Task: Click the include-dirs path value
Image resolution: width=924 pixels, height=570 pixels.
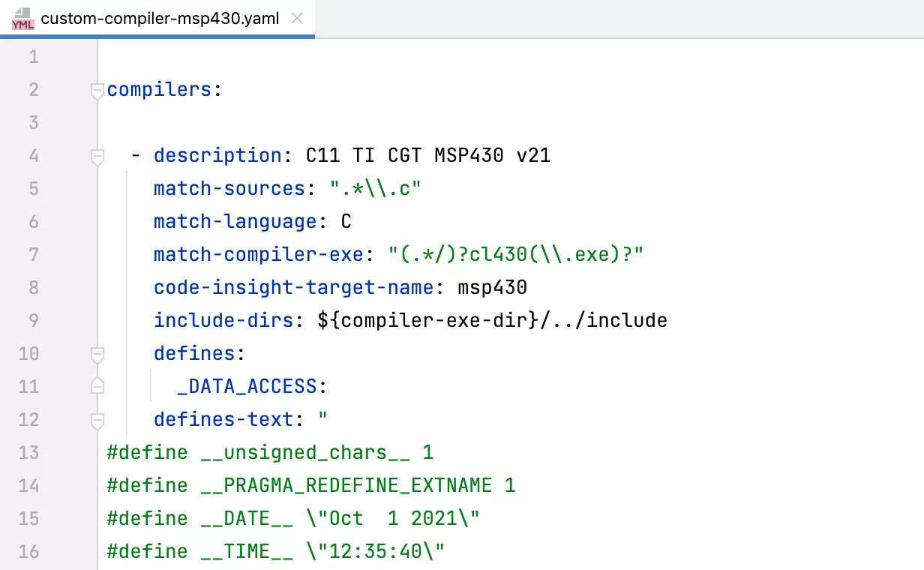Action: [x=492, y=320]
